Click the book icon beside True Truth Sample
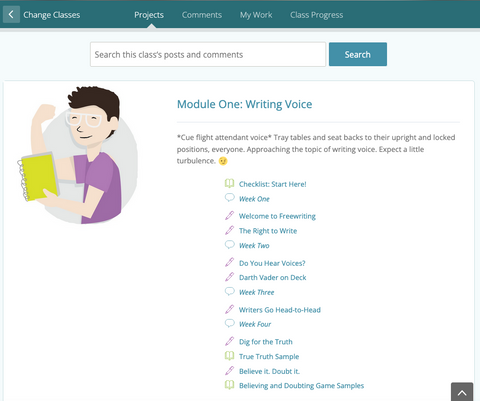The height and width of the screenshot is (401, 480). [229, 356]
